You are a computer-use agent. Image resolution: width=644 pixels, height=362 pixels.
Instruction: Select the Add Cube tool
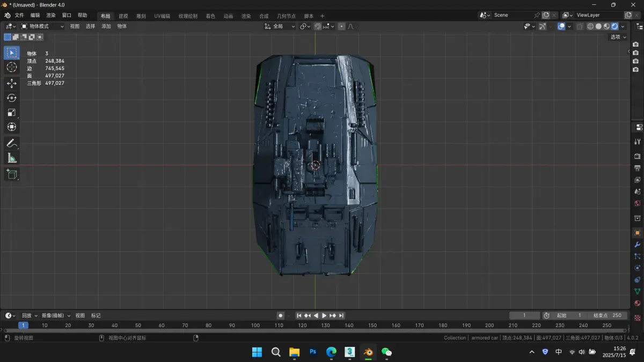[11, 174]
